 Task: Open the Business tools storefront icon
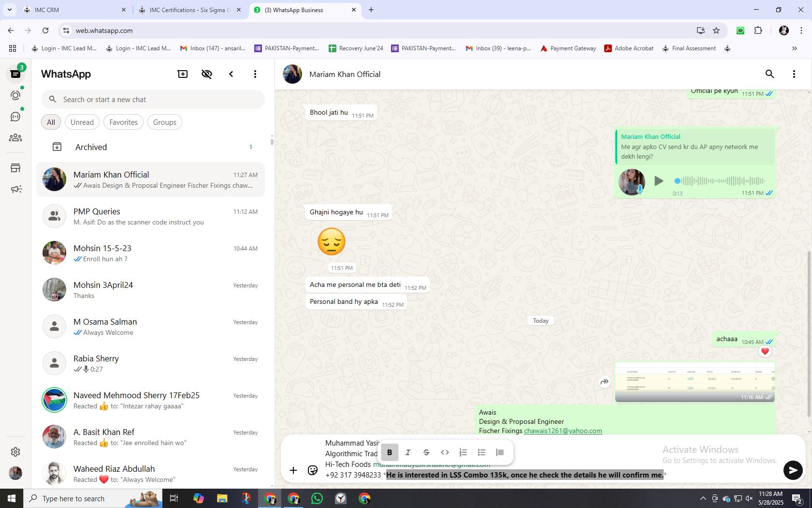coord(15,168)
